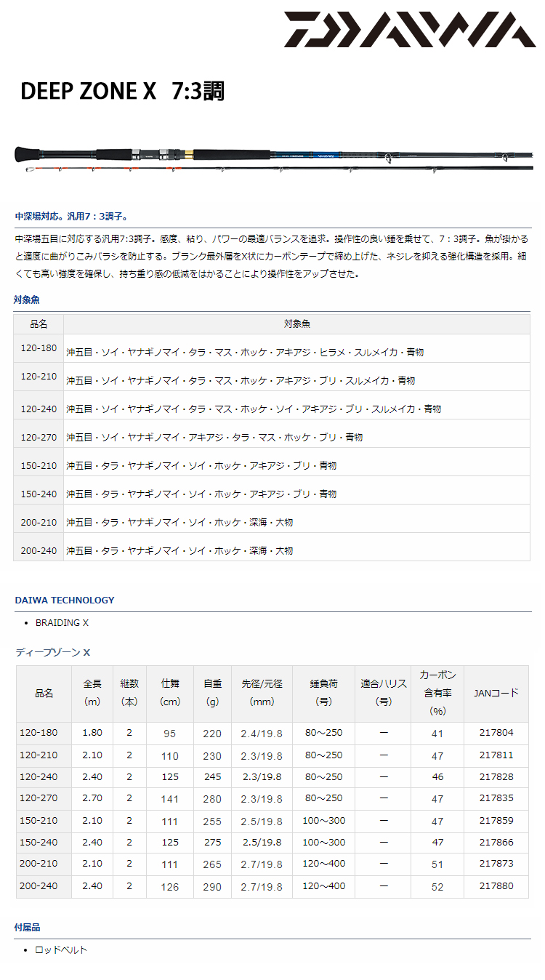Select the 中深場対応。汎用7：3調子。 heading
545x980 pixels.
[x=71, y=216]
